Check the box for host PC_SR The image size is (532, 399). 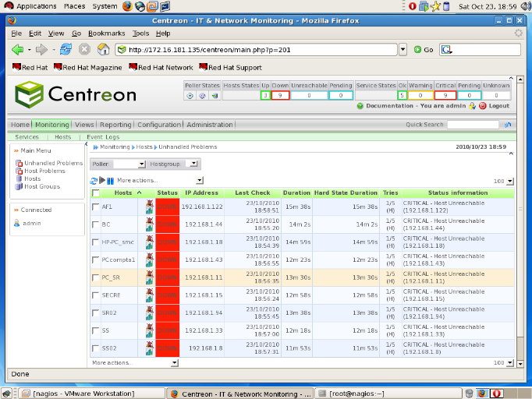click(x=95, y=277)
